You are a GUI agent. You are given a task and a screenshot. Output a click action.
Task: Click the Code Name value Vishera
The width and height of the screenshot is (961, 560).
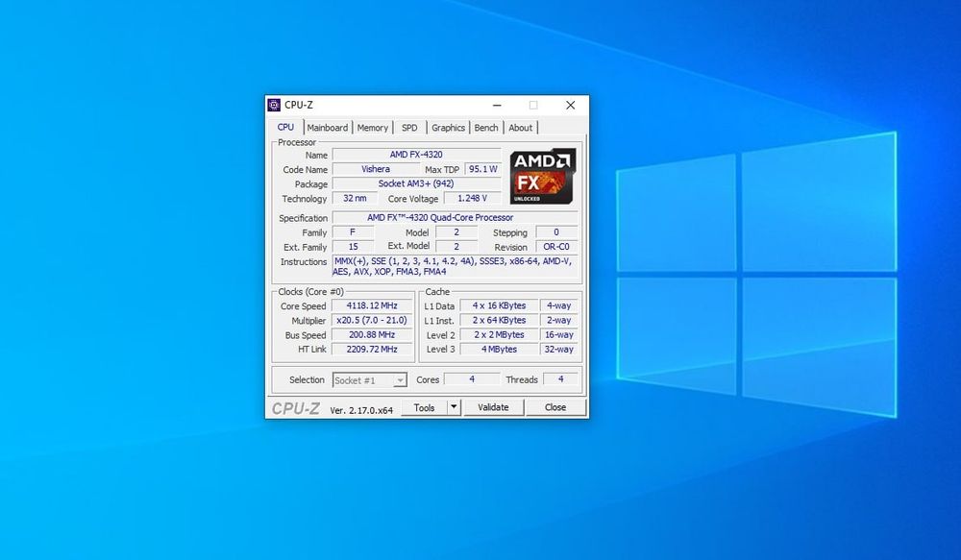tap(376, 169)
